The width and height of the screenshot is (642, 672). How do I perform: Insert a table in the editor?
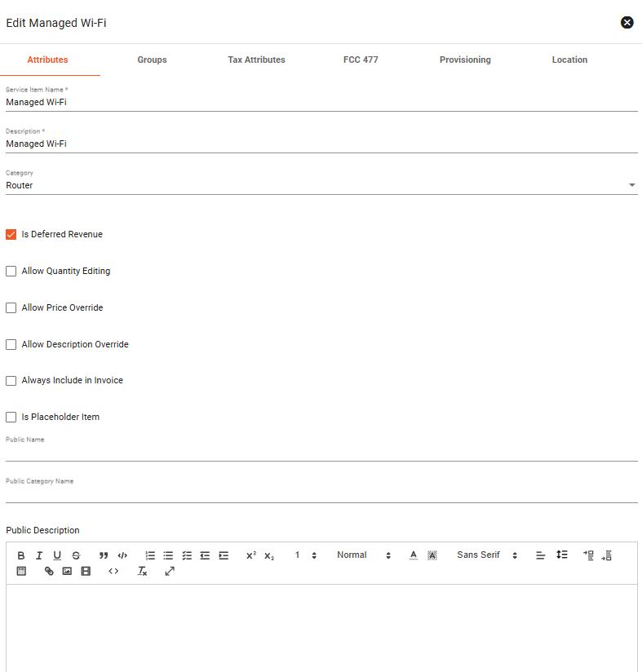click(x=21, y=571)
